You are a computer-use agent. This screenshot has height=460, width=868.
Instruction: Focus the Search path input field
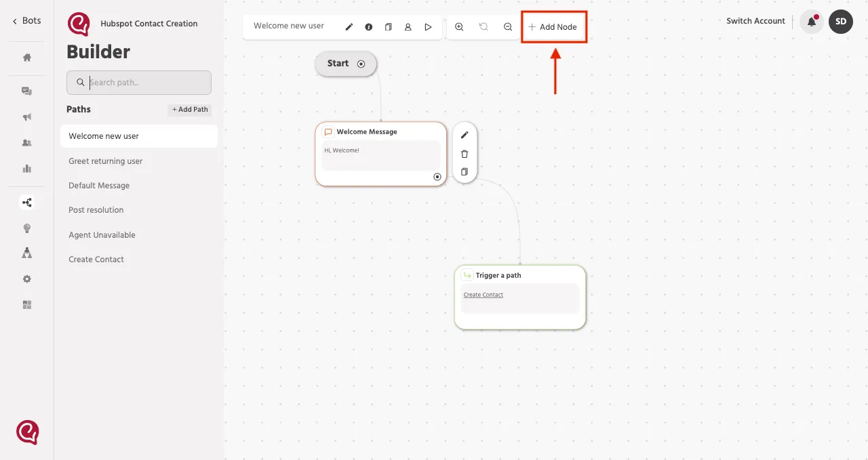139,83
